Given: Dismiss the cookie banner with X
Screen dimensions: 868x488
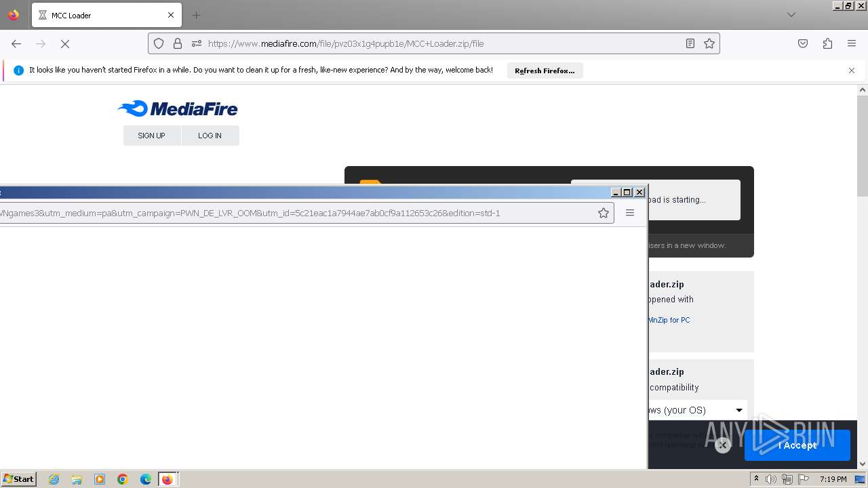Looking at the screenshot, I should pyautogui.click(x=723, y=445).
